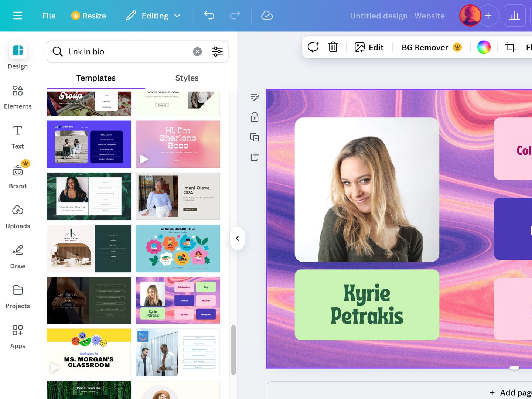Screen dimensions: 532x399
Task: Click the Add page button
Action: click(511, 392)
